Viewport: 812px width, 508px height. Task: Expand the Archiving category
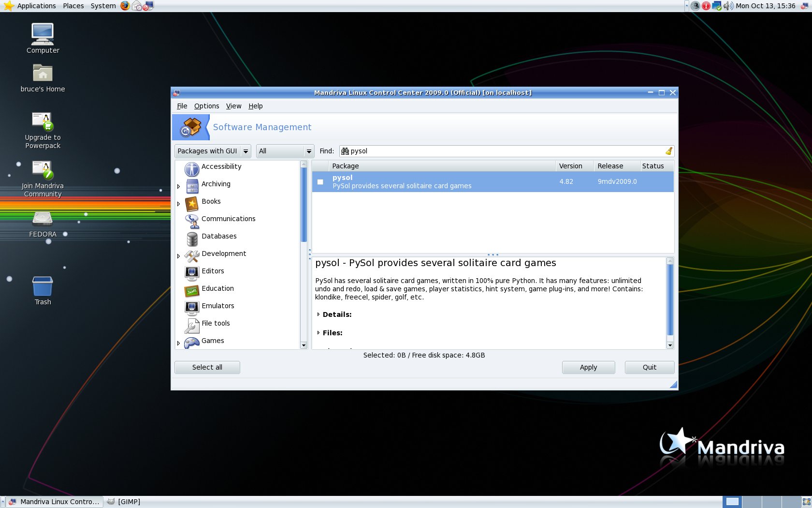click(x=178, y=186)
